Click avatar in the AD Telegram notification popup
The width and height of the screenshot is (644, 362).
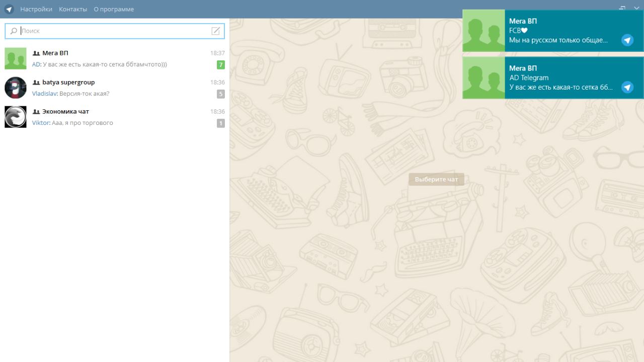click(x=484, y=78)
